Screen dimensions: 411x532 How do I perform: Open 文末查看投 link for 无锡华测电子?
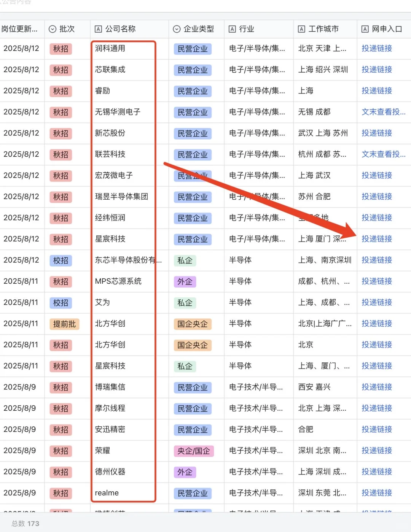coord(384,112)
